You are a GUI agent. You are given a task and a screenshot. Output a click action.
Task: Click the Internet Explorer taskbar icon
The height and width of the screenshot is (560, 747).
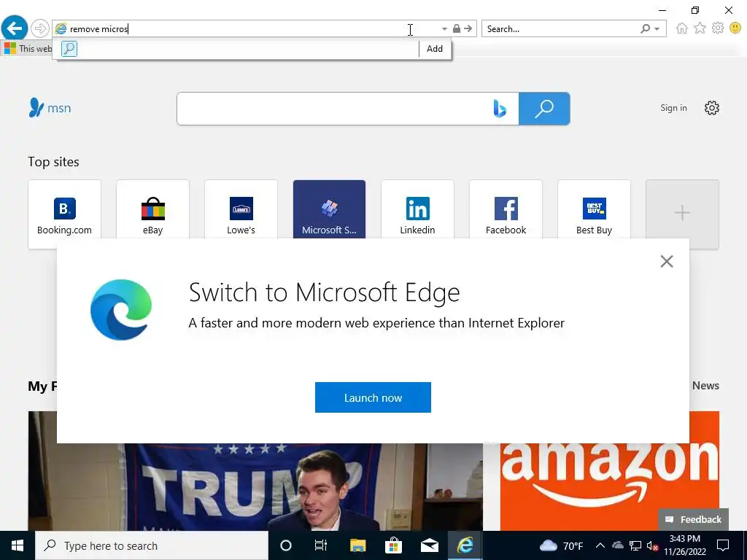tap(465, 545)
